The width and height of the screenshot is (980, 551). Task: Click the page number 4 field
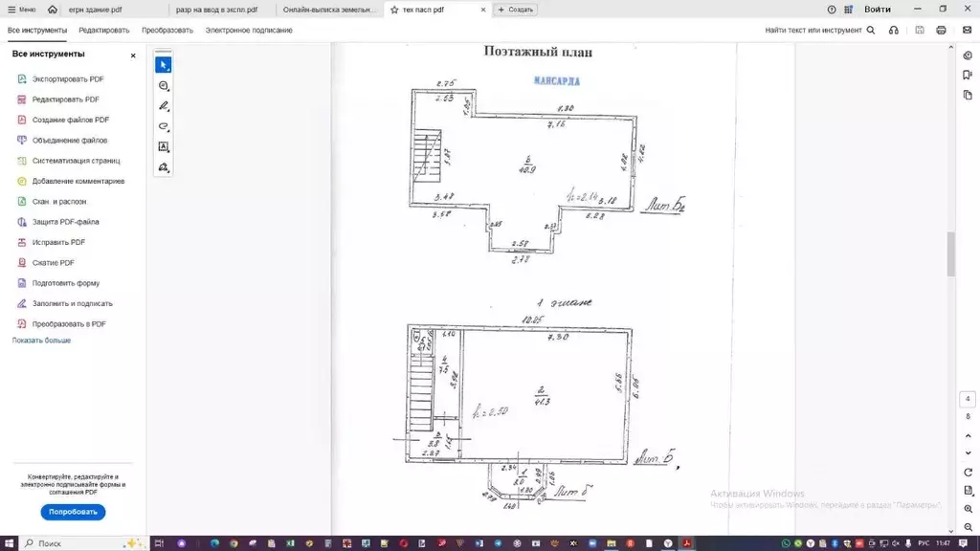(x=968, y=399)
